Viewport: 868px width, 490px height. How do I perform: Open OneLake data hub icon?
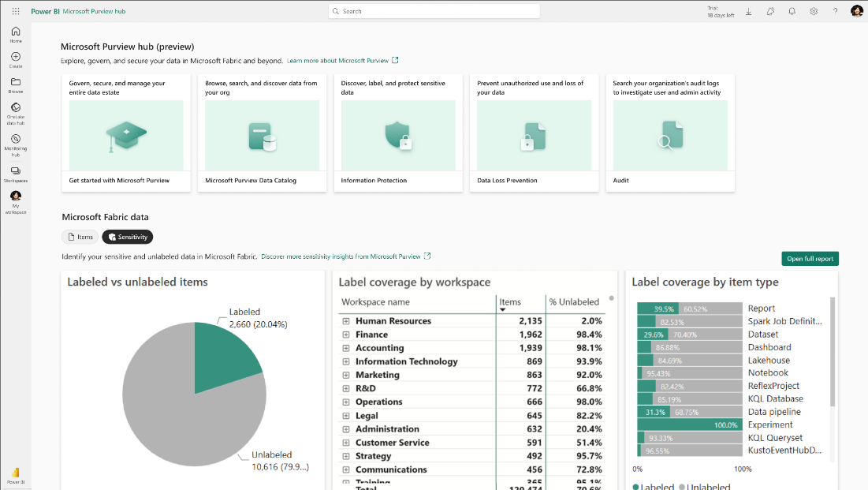[16, 113]
